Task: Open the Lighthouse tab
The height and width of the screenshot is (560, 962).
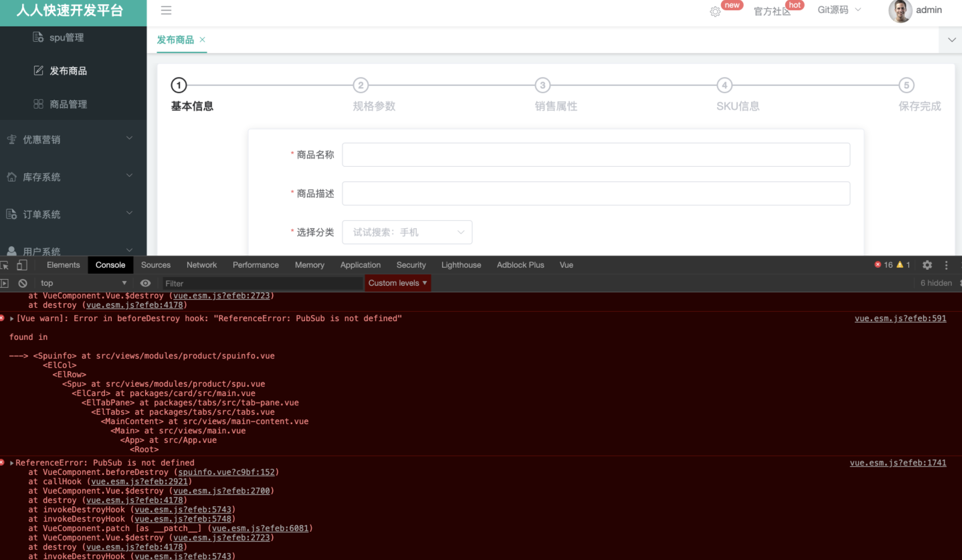Action: 461,265
